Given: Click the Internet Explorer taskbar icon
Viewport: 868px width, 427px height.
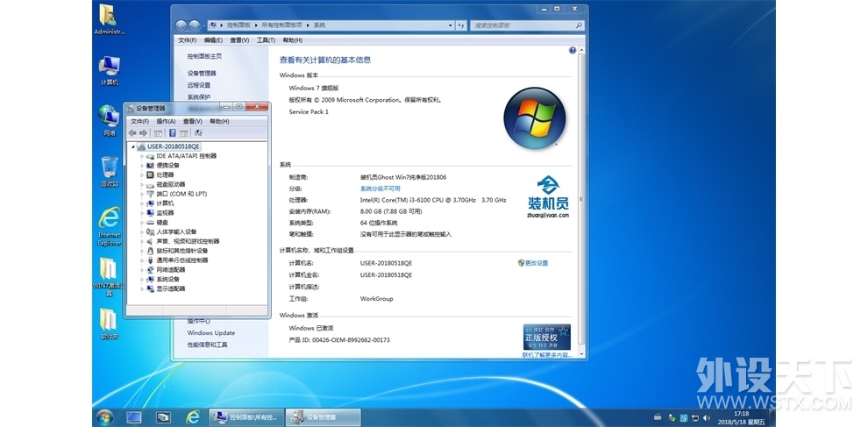Looking at the screenshot, I should point(193,417).
